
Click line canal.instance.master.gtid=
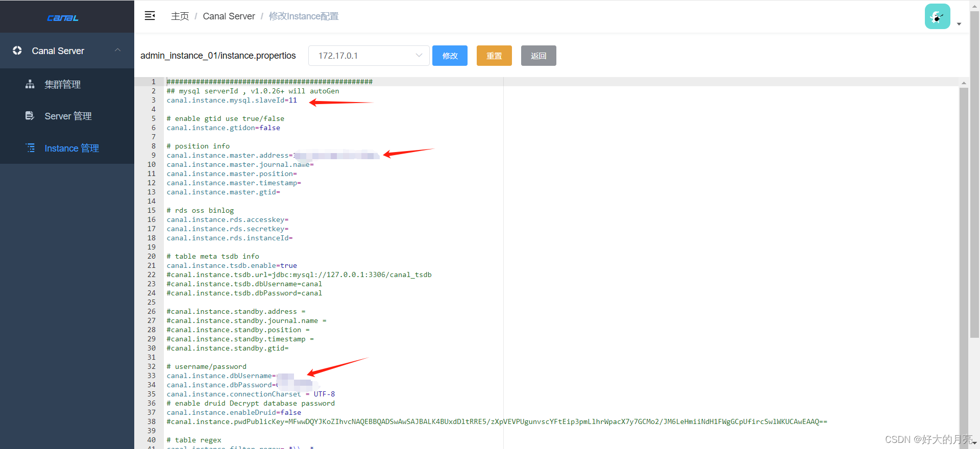[223, 192]
